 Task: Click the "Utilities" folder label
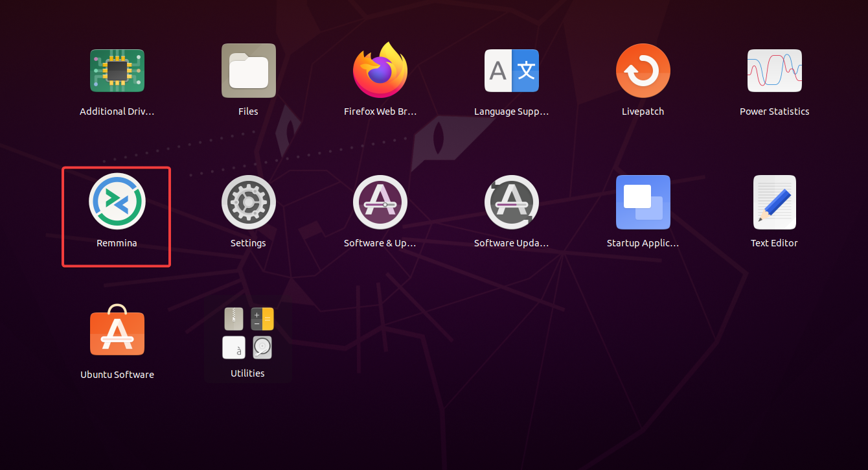coord(247,373)
